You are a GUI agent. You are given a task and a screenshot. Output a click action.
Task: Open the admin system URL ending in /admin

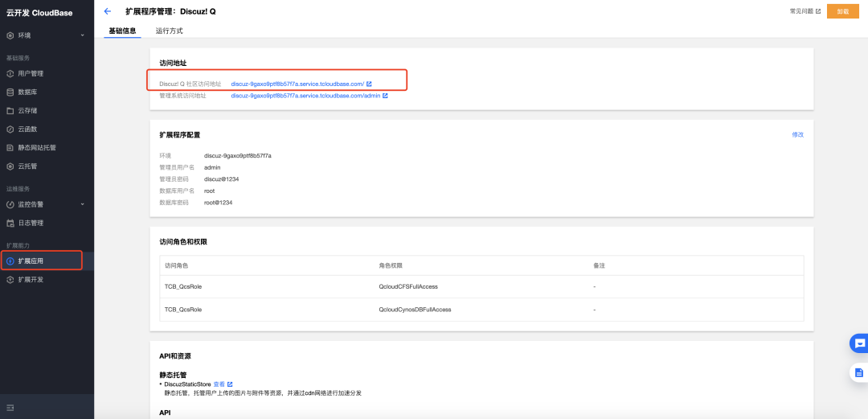[x=305, y=96]
